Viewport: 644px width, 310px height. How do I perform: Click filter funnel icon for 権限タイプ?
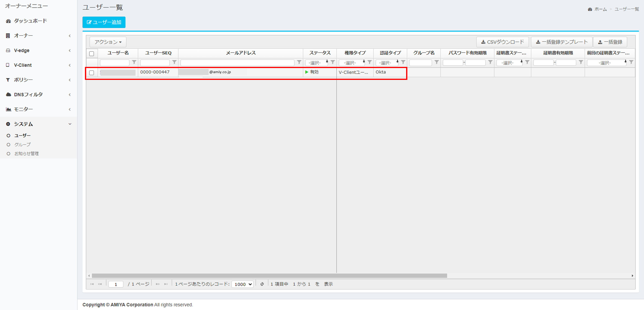369,62
